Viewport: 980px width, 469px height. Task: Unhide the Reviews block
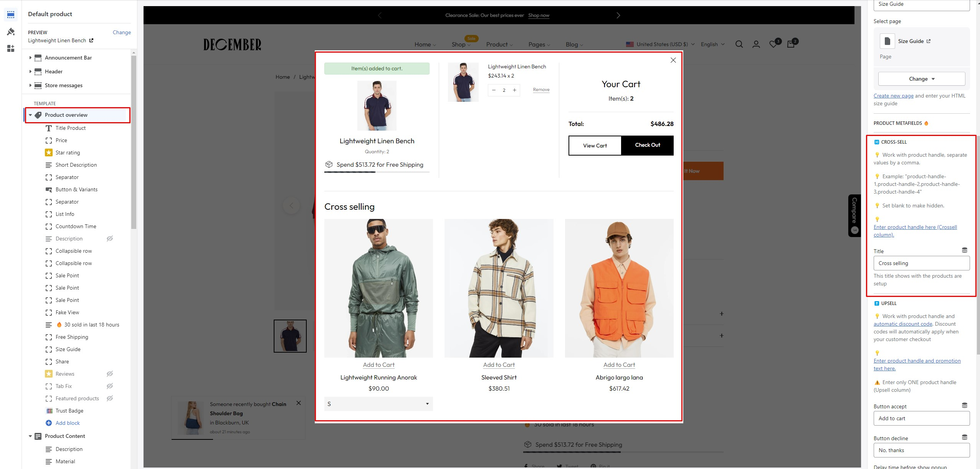[110, 374]
